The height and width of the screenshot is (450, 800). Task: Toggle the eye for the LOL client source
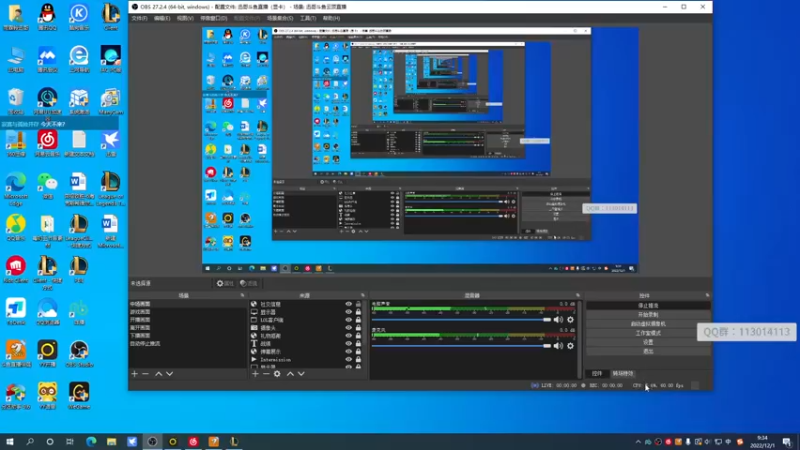348,320
